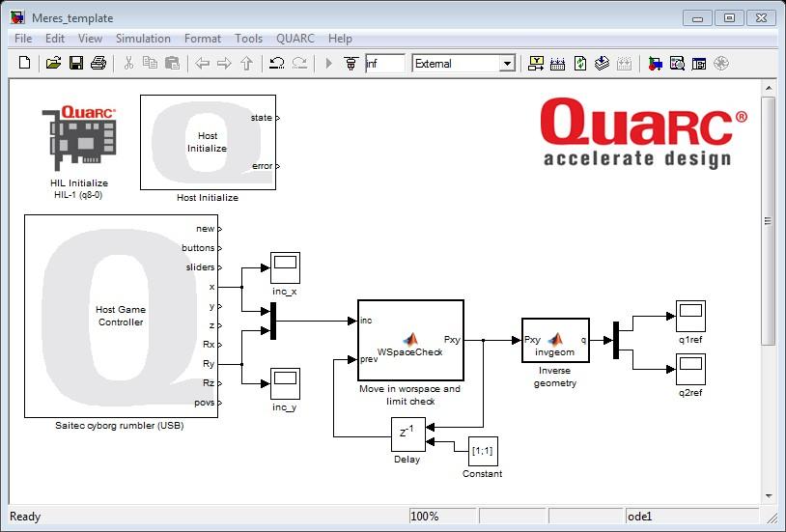This screenshot has height=532, width=786.
Task: Click the first toolbar icon after the mode dropdown
Action: click(x=536, y=63)
